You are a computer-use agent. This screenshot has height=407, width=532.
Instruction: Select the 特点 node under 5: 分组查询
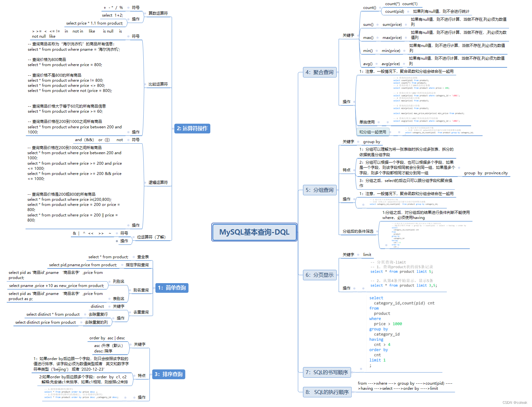347,170
